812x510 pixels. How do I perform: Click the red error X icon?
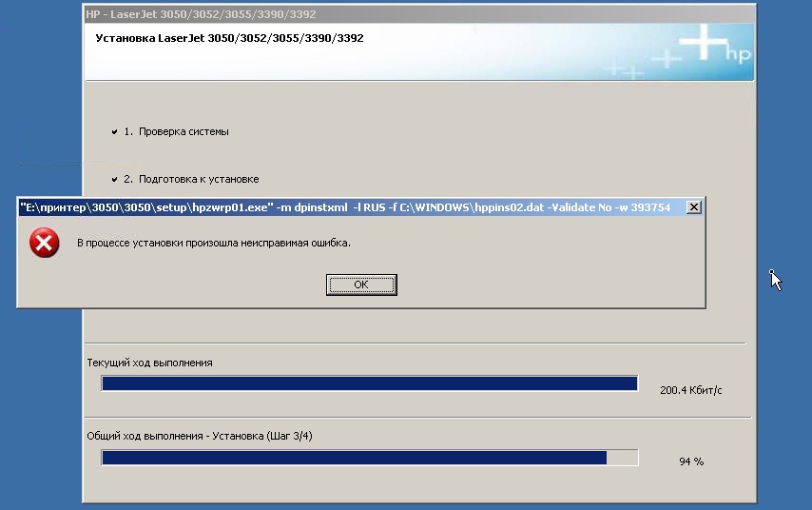click(44, 243)
